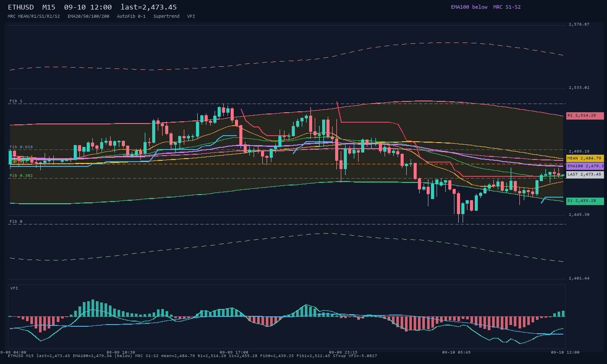Click 'MRC MEAN/R1/S1/R2/S2' indicator legend

coord(34,16)
